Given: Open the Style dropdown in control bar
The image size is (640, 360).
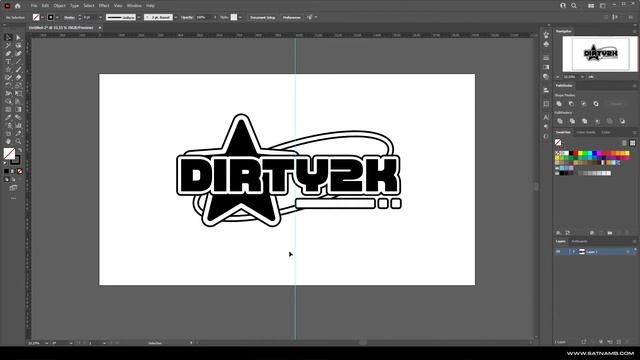Looking at the screenshot, I should (240, 18).
